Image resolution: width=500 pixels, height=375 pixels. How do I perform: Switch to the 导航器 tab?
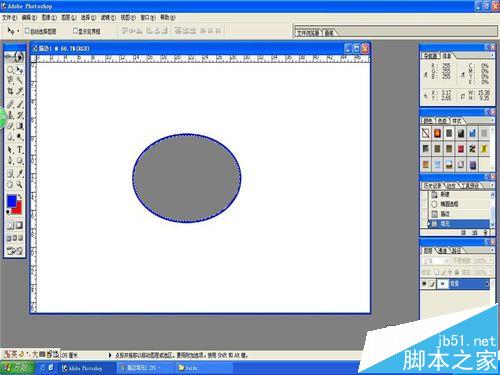[x=430, y=56]
